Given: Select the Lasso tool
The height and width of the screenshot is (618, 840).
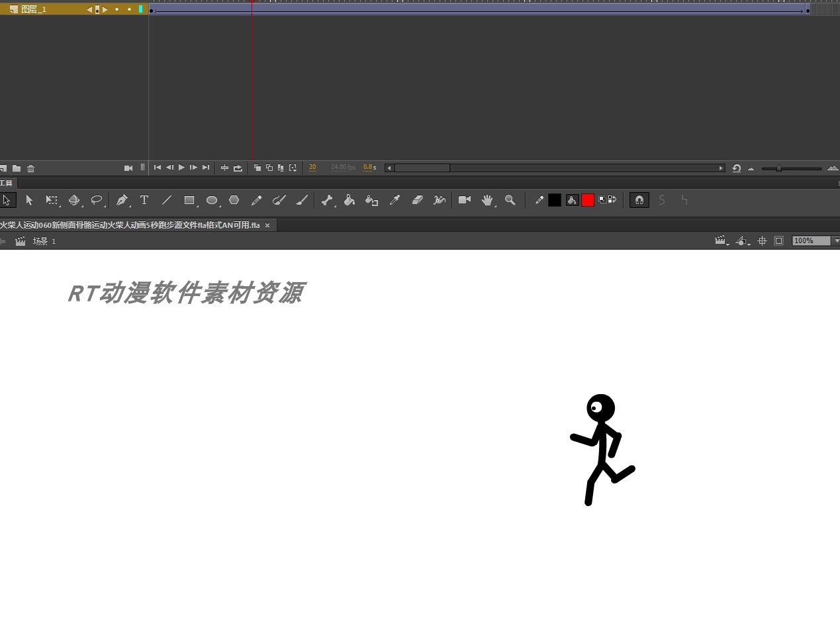Looking at the screenshot, I should [97, 200].
